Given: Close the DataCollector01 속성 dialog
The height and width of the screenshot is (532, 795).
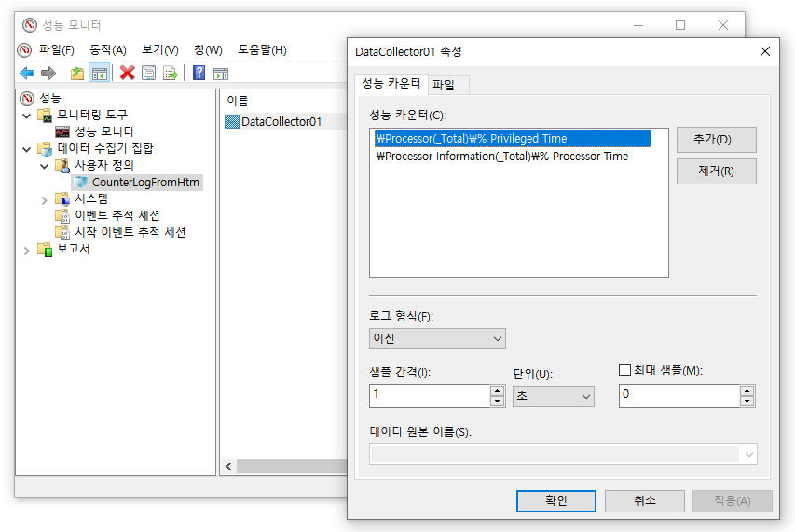Looking at the screenshot, I should click(x=765, y=51).
